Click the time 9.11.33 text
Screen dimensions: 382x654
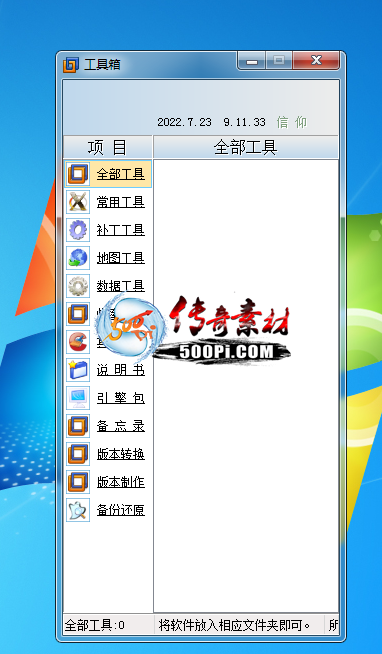[x=244, y=122]
